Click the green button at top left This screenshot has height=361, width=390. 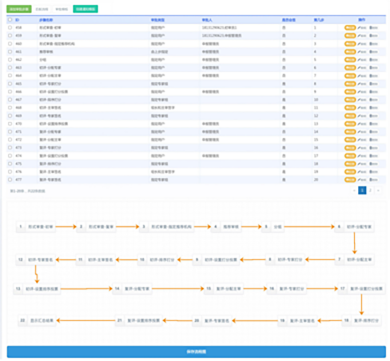tap(19, 9)
